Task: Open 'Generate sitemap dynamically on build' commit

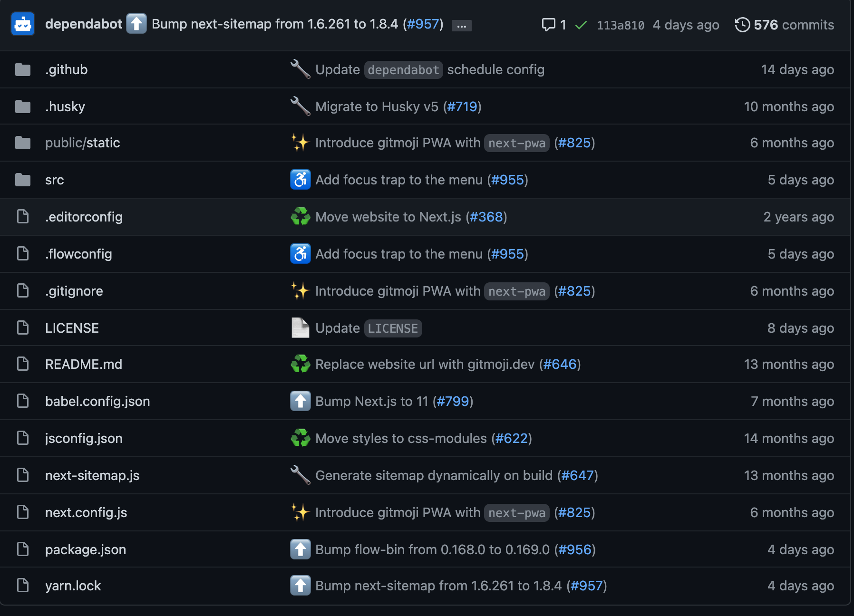Action: [434, 475]
